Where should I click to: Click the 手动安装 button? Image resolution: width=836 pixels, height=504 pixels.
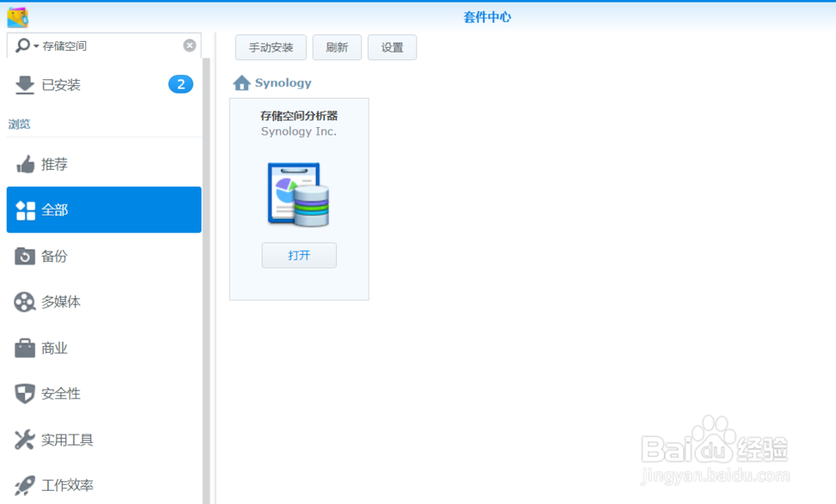270,48
